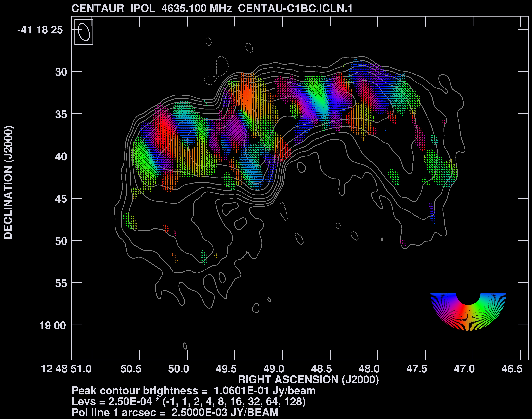
Task: Click the 'DECLINATION (J2000)' axis label
Action: (x=8, y=182)
